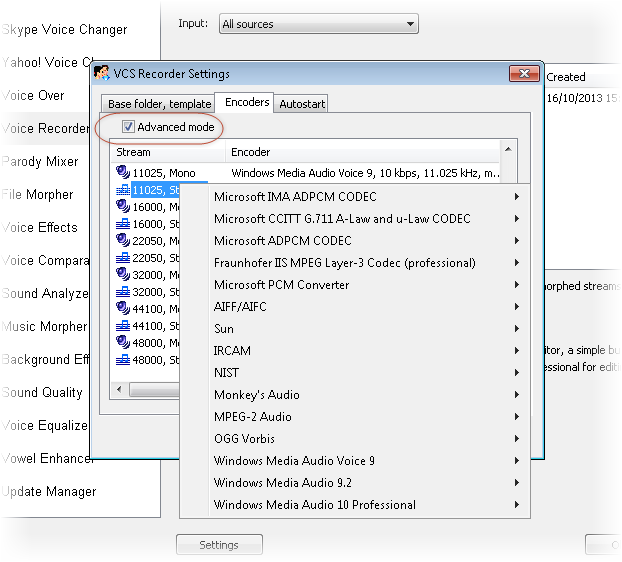
Task: Click the stereo icon beside 22050, Stereo
Action: pos(123,258)
